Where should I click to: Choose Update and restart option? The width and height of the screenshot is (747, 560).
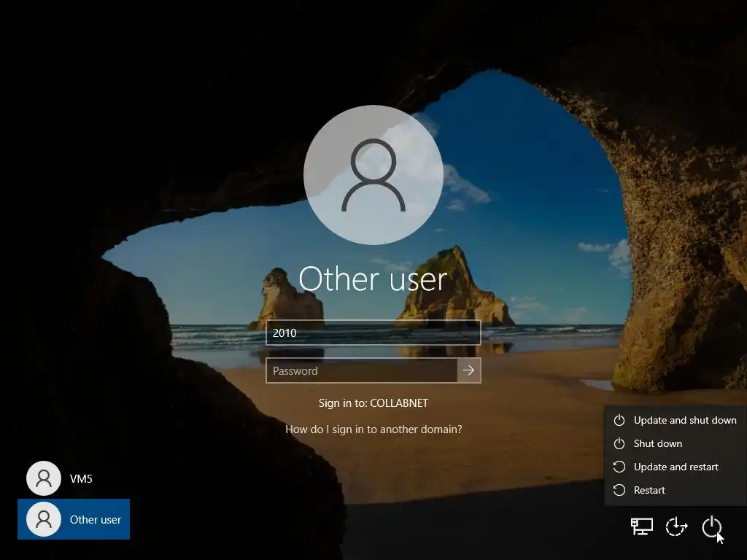coord(675,467)
